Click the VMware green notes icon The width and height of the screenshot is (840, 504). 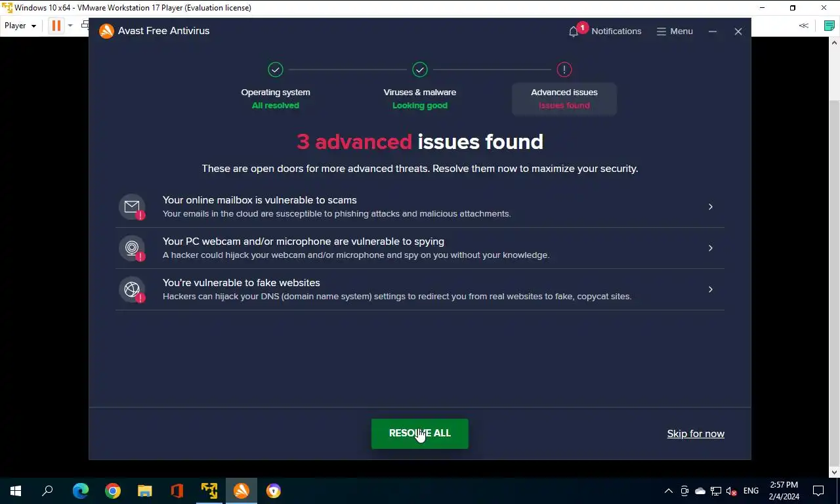coord(829,26)
